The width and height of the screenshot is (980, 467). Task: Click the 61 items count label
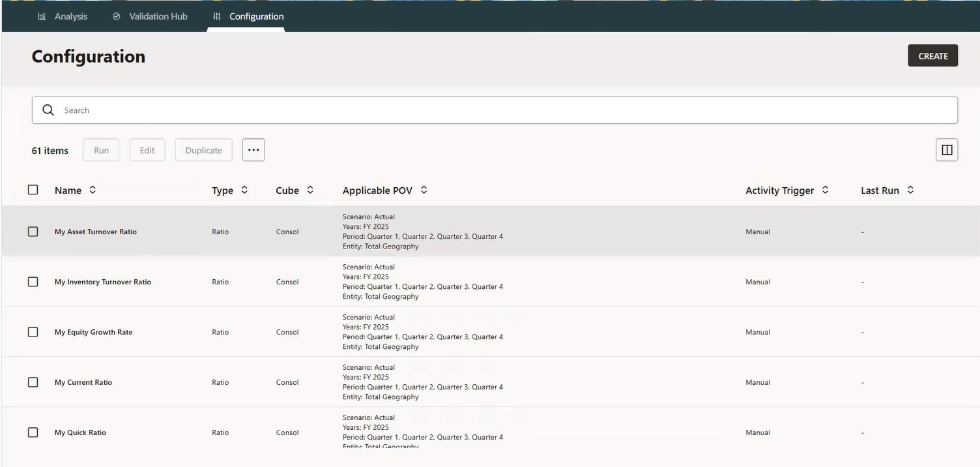click(x=50, y=151)
